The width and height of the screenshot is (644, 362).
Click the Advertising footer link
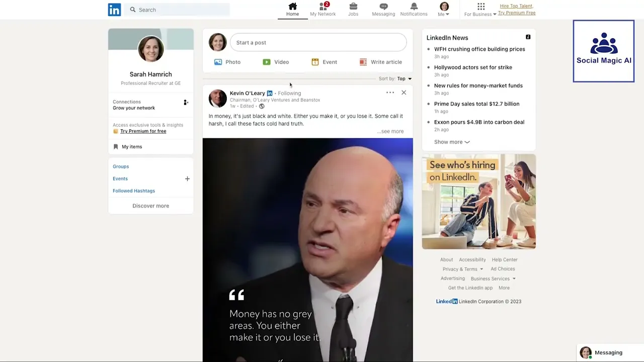click(453, 279)
